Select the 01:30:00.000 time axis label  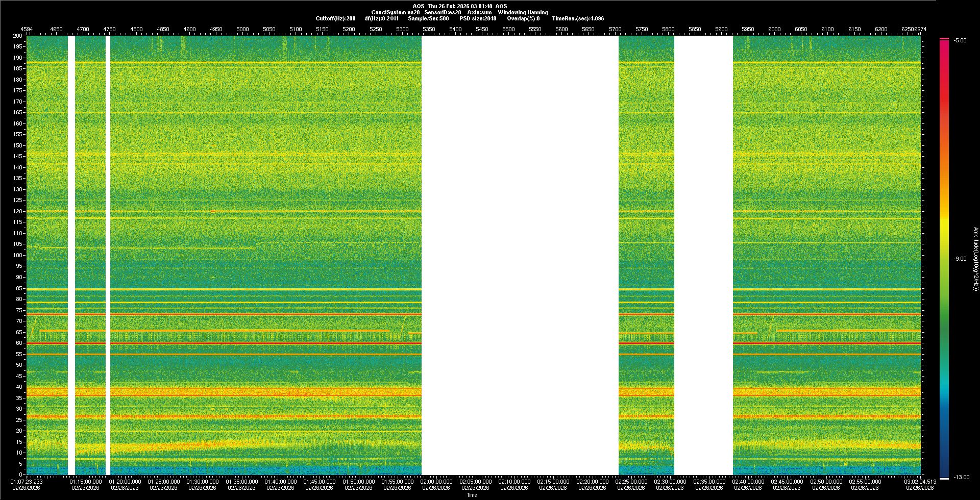pos(203,481)
